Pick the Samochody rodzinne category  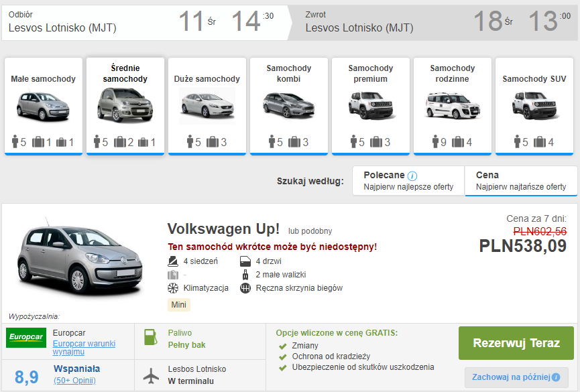[x=453, y=106]
